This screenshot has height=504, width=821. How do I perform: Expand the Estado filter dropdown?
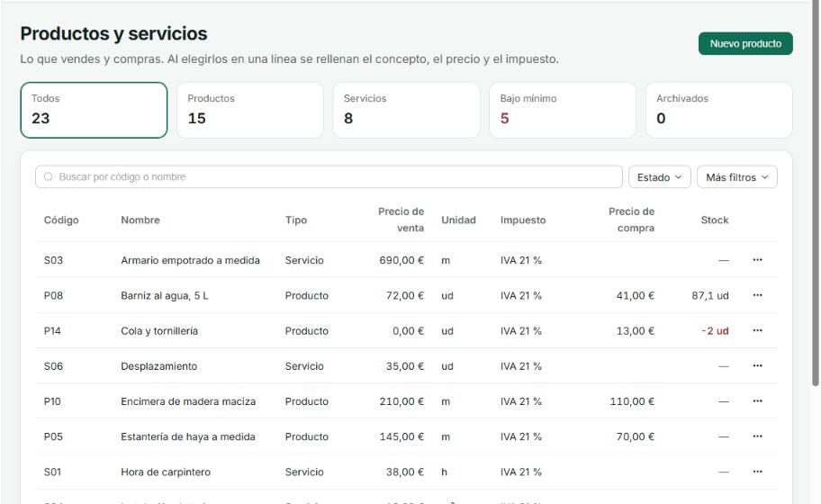click(659, 177)
